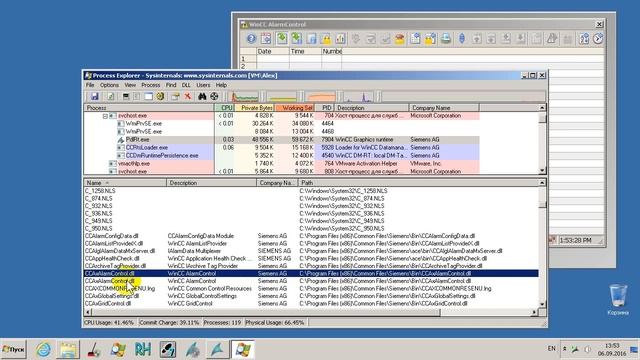The width and height of the screenshot is (640, 360).
Task: Click the Save icon in Process Explorer toolbar
Action: point(95,96)
